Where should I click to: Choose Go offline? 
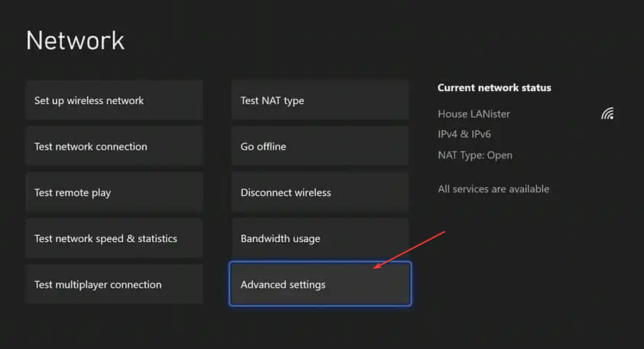coord(320,146)
